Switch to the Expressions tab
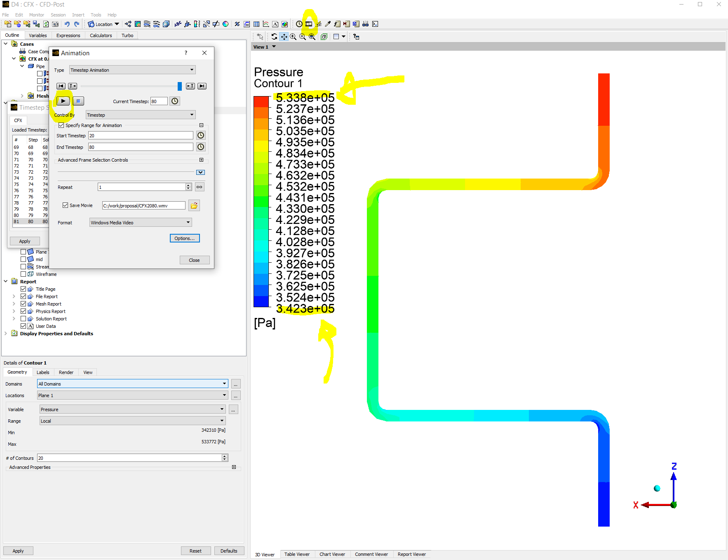This screenshot has height=560, width=728. point(68,35)
